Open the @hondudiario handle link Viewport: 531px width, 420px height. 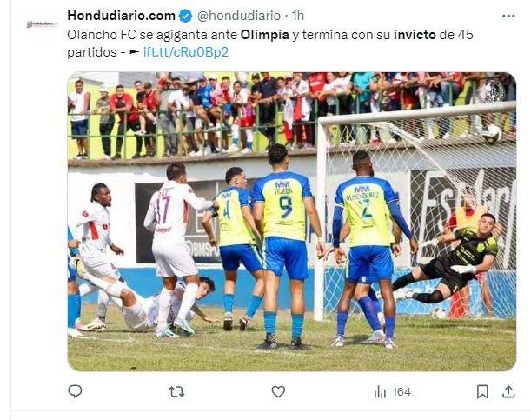click(x=239, y=16)
